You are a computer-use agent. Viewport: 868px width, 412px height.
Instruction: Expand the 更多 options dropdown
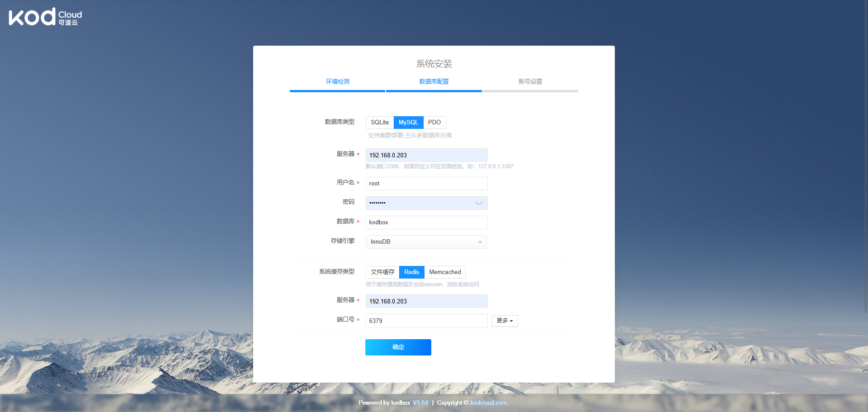pyautogui.click(x=505, y=321)
